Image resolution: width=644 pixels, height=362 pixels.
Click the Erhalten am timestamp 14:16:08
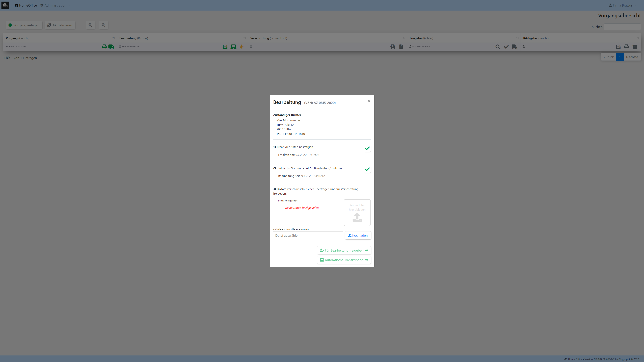pos(307,155)
